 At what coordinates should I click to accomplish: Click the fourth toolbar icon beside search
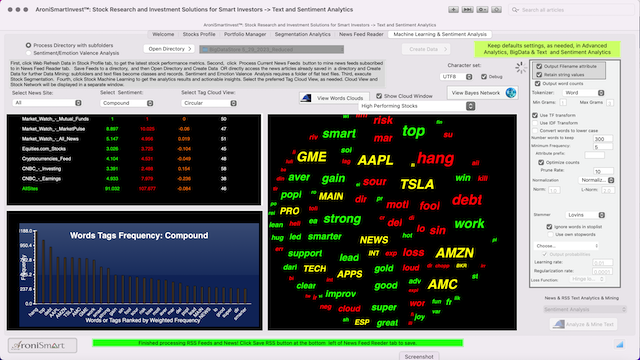[496, 9]
